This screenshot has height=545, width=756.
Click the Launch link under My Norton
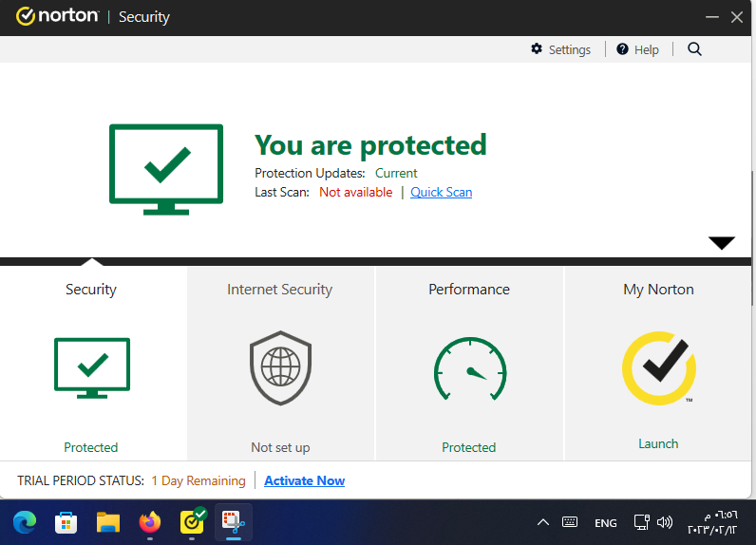(658, 443)
